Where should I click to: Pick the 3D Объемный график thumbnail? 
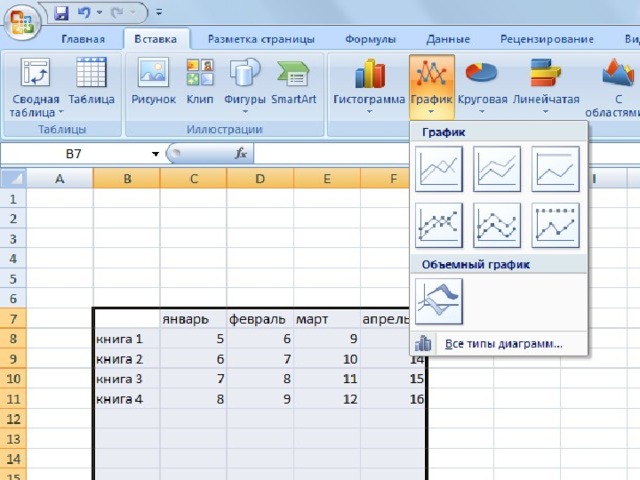pyautogui.click(x=438, y=302)
